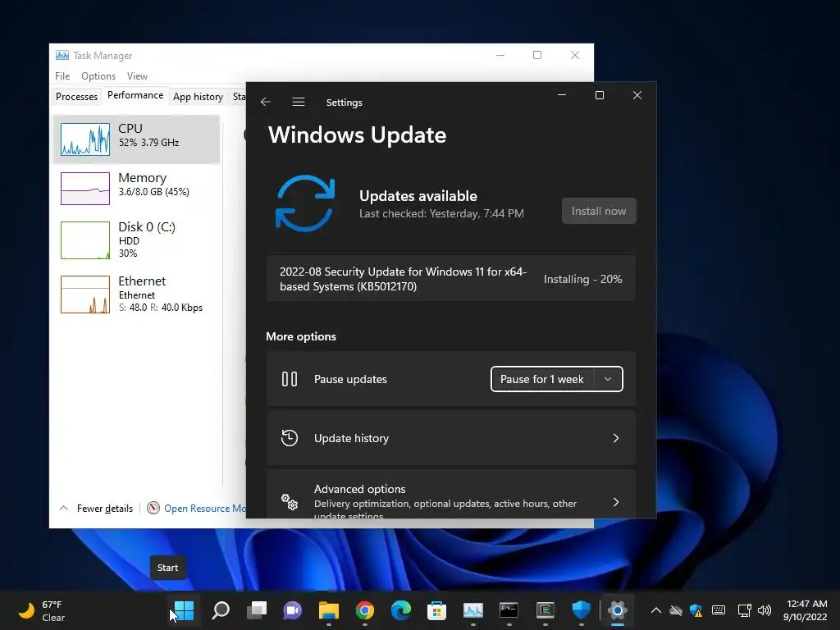Select the CPU performance graph item
This screenshot has height=630, width=840.
click(x=136, y=139)
